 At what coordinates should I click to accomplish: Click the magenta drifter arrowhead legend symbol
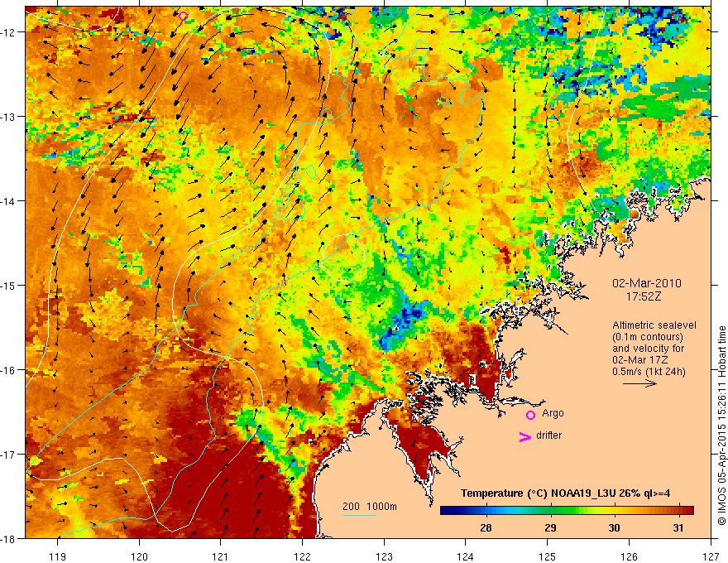coord(525,436)
